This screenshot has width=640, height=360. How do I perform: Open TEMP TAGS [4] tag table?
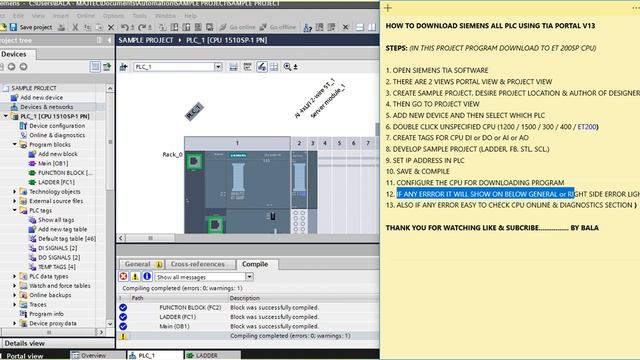(56, 267)
